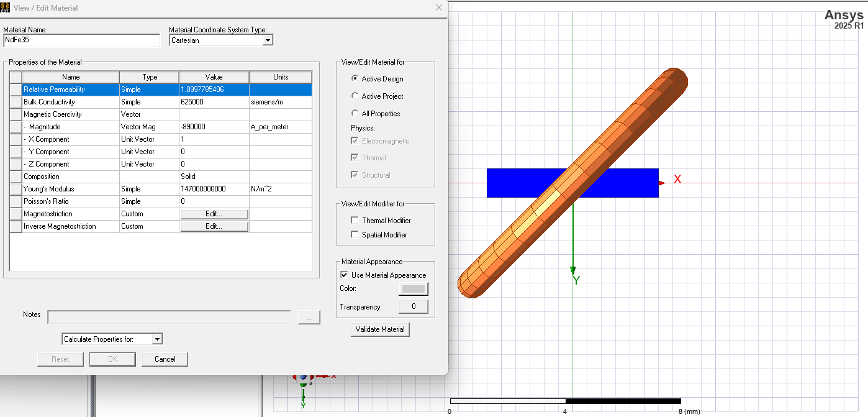Image resolution: width=868 pixels, height=417 pixels.
Task: Edit the Magnetostriction custom property
Action: coord(214,213)
